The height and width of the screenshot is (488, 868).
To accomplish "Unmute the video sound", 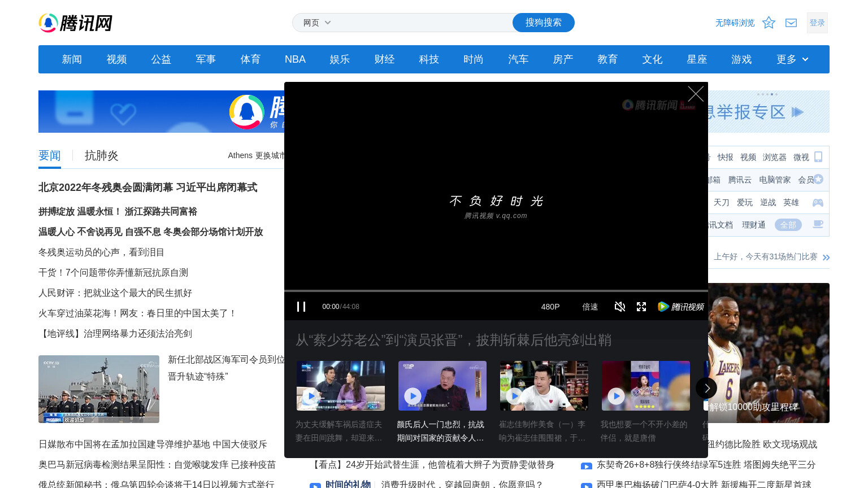I will (620, 307).
